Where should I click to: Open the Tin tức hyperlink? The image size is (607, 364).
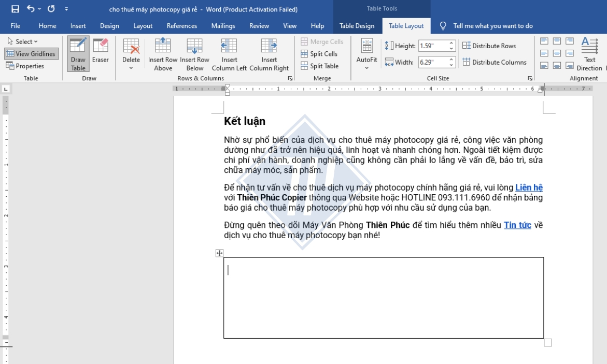click(x=517, y=225)
